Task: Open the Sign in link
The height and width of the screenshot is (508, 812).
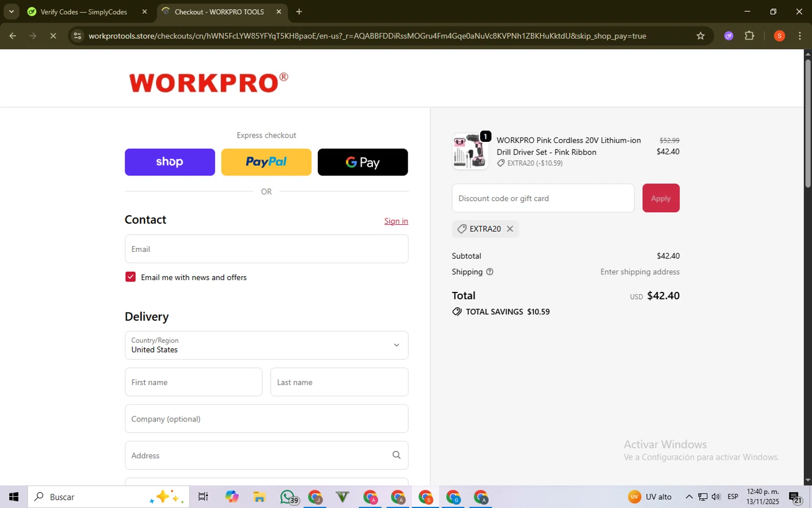Action: (x=396, y=221)
